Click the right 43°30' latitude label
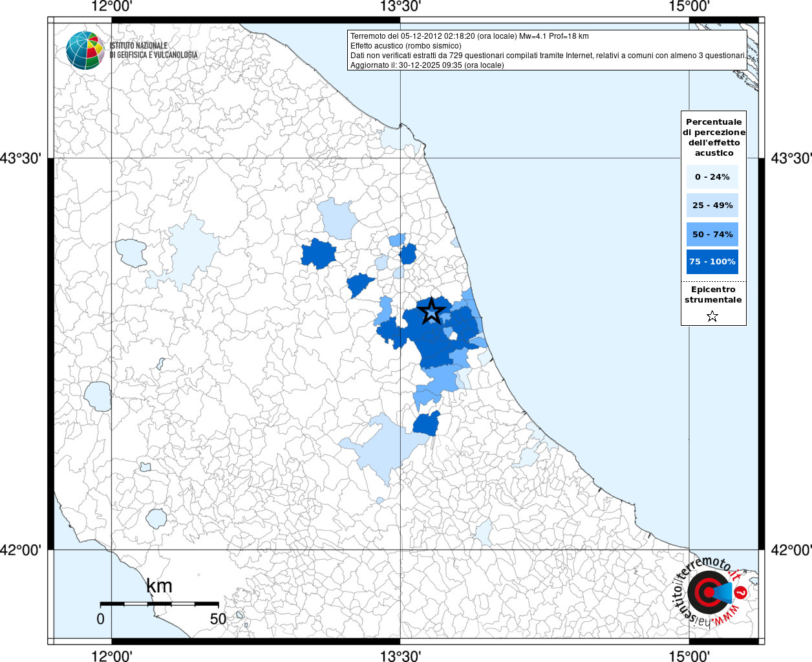 tap(791, 158)
